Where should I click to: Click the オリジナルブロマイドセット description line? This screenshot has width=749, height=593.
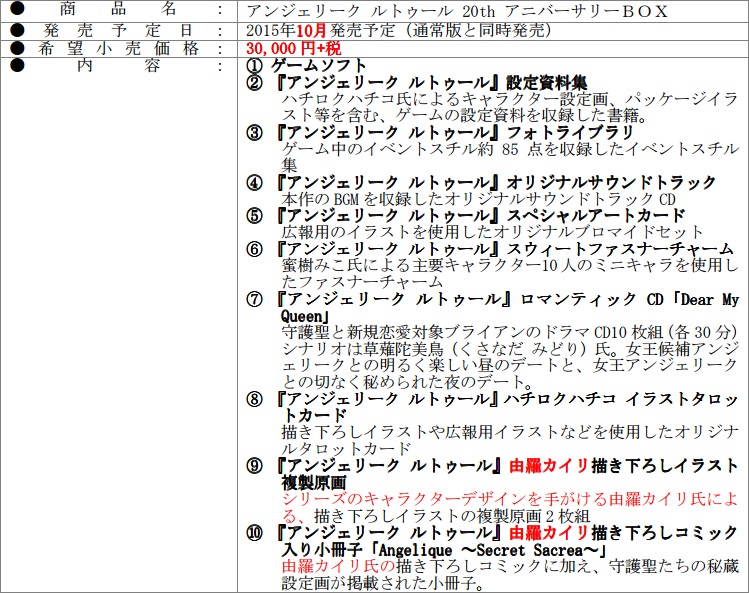point(492,232)
